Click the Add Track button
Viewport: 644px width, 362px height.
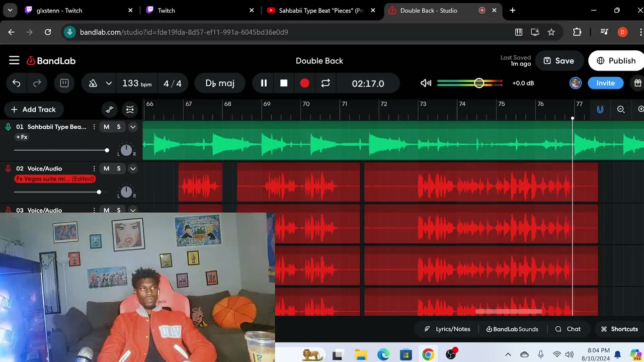coord(33,110)
